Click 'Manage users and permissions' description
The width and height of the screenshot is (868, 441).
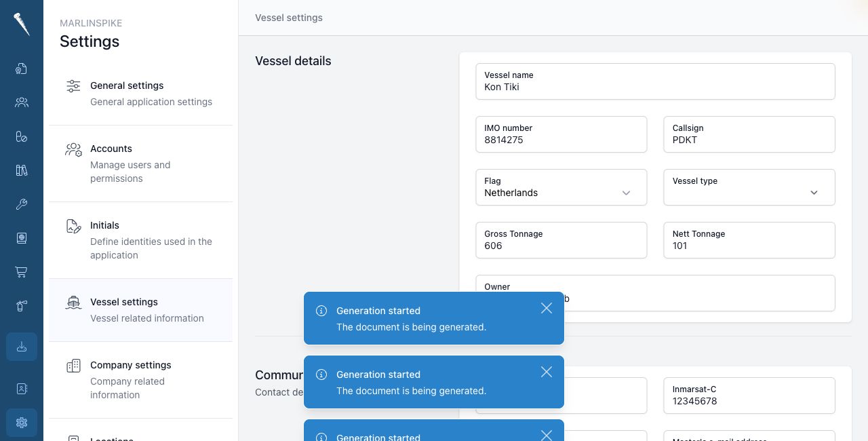130,172
